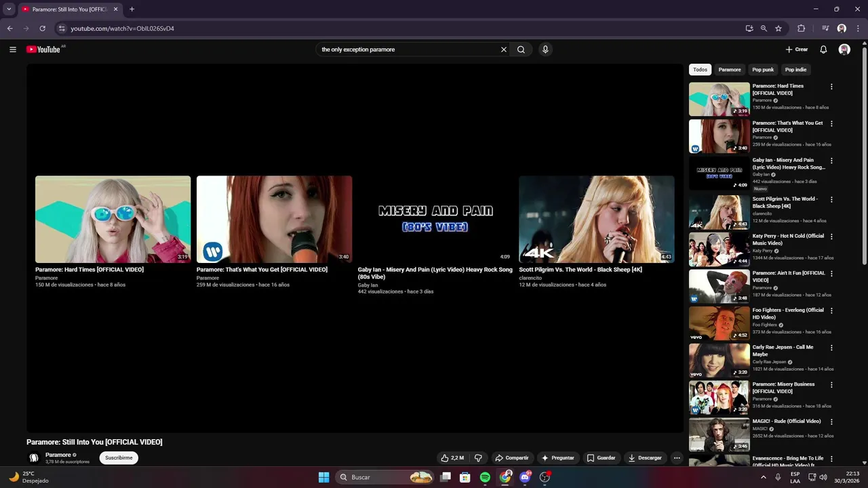Click the Suscribirme button
868x488 pixels.
click(119, 458)
